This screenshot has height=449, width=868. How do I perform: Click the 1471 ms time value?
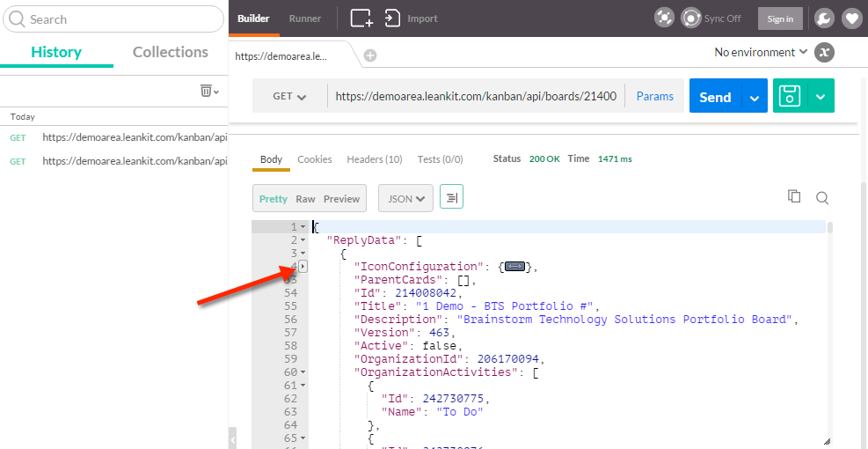point(615,159)
